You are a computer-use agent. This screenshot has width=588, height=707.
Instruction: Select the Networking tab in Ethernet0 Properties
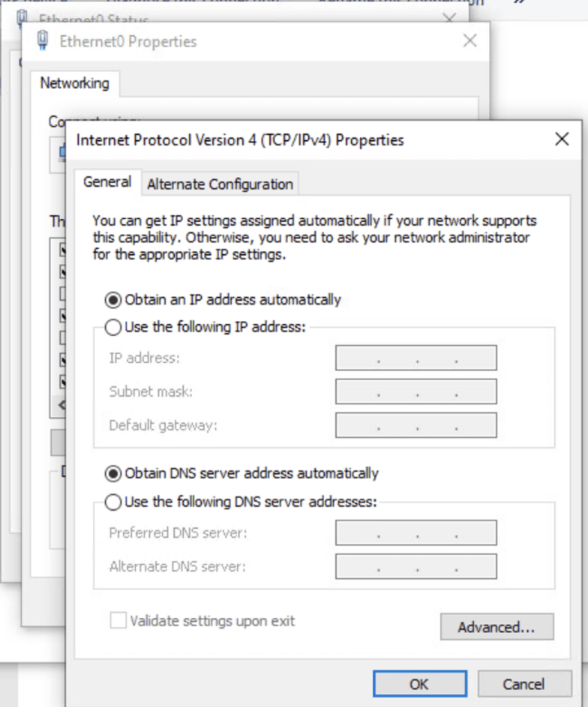pos(75,84)
